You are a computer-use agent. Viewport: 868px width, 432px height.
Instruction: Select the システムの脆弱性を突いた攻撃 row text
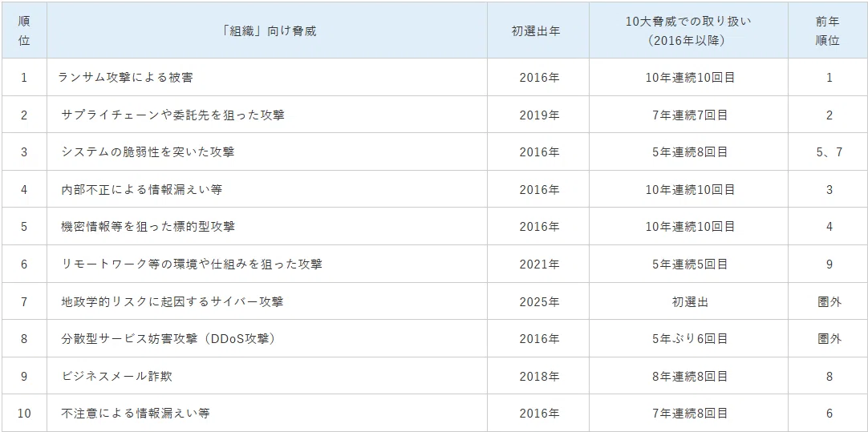(x=148, y=152)
